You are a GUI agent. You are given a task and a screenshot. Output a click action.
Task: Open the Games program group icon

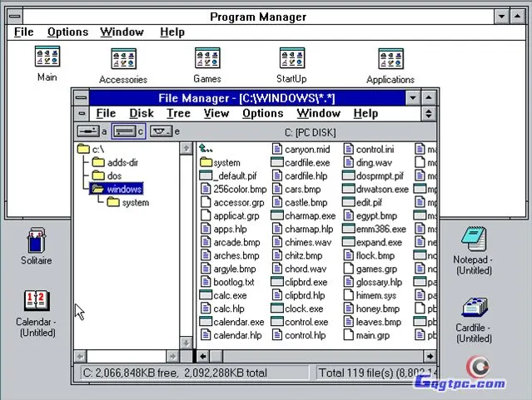207,58
